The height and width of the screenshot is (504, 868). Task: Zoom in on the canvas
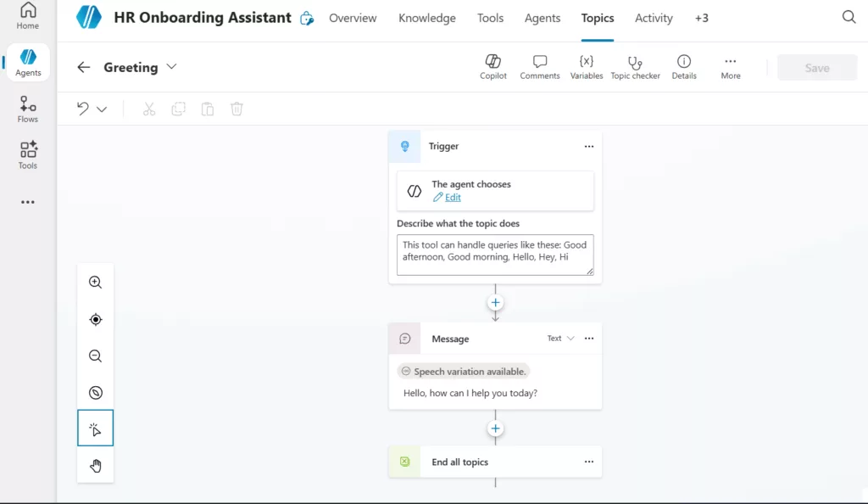[95, 283]
